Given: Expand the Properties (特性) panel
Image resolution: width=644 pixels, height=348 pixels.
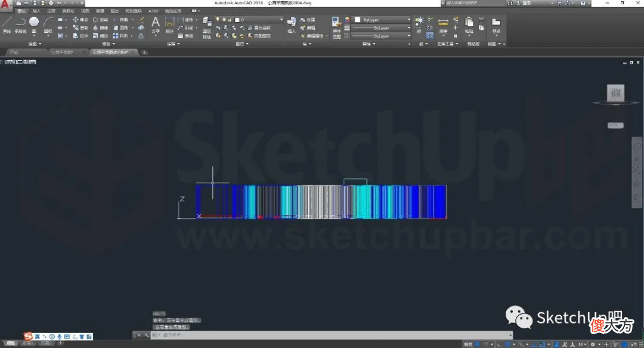Looking at the screenshot, I should click(x=369, y=44).
